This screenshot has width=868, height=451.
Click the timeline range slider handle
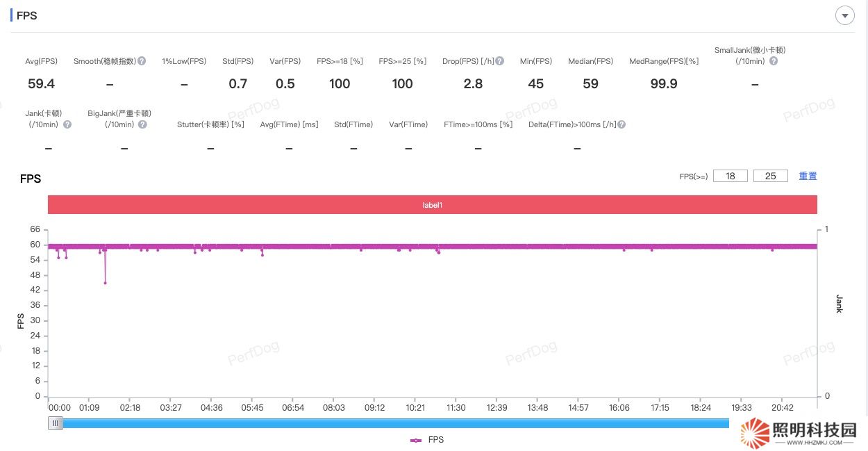click(56, 423)
